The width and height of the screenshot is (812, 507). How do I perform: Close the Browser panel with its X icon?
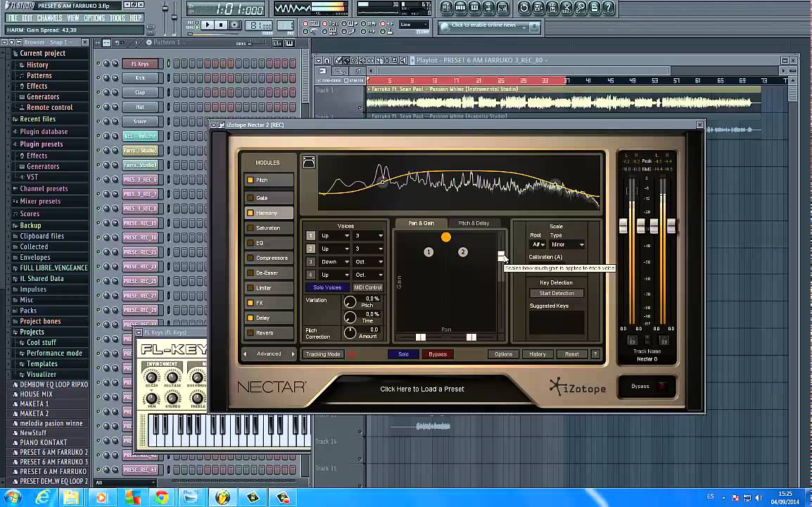pos(85,42)
